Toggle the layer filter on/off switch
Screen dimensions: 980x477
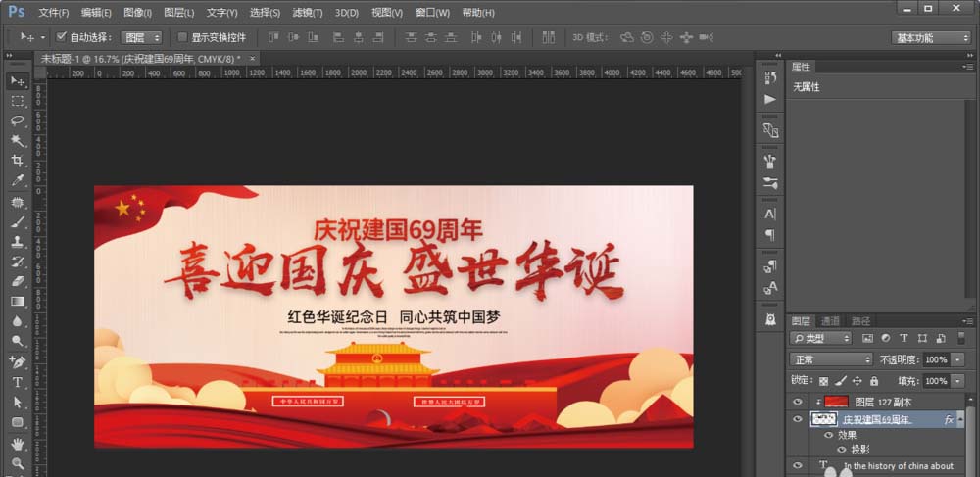961,338
